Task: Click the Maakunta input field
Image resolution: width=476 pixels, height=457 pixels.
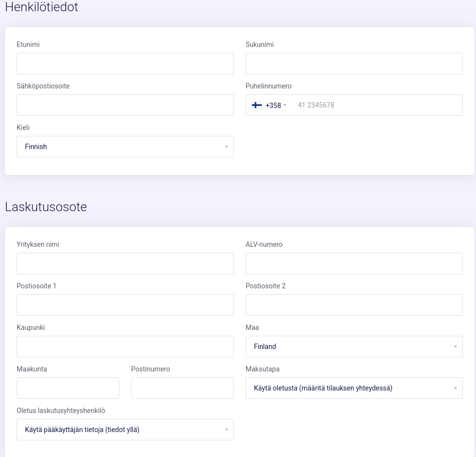Action: coord(68,388)
